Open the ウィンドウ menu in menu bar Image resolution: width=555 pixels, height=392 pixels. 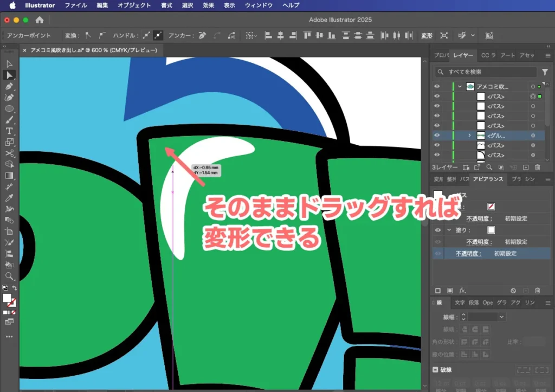click(258, 5)
